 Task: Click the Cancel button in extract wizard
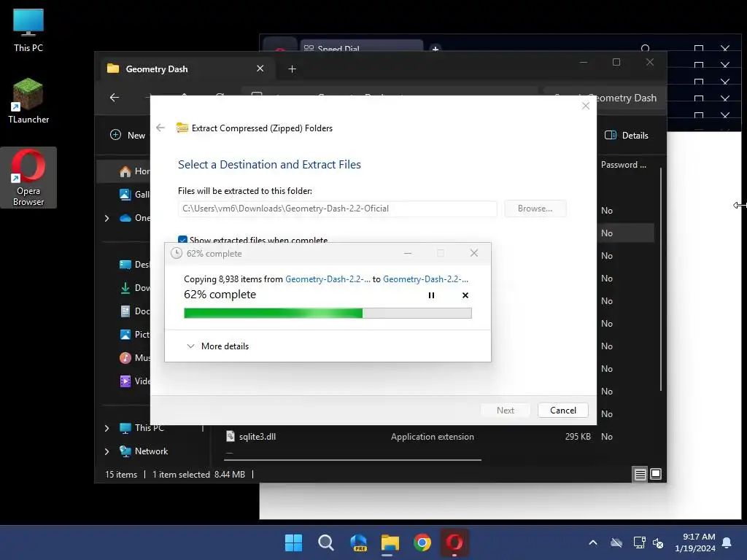coord(562,411)
